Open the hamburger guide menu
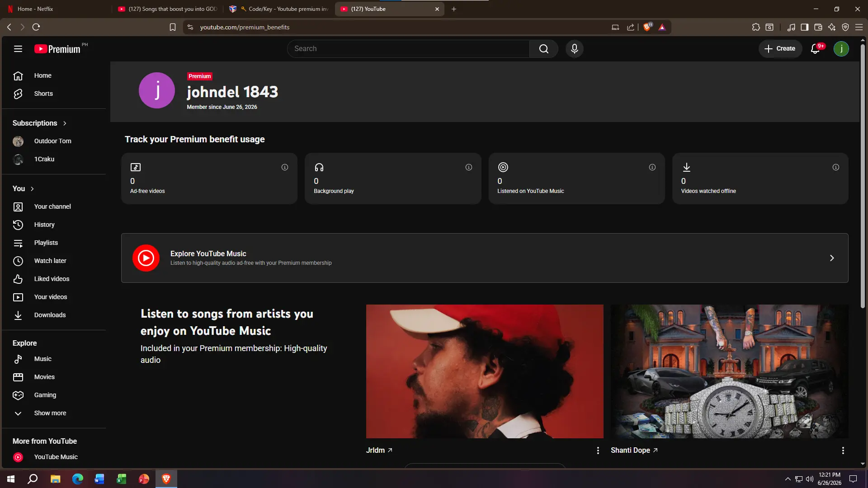This screenshot has width=868, height=488. click(18, 49)
